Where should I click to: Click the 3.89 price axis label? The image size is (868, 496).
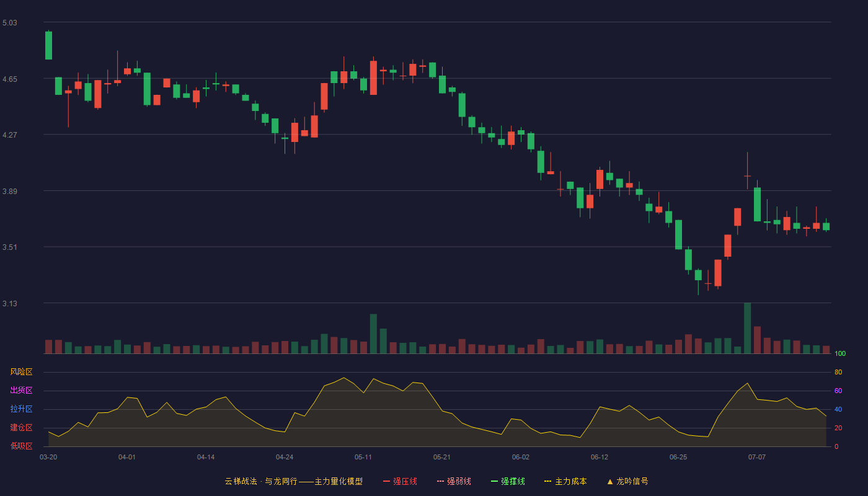[10, 192]
